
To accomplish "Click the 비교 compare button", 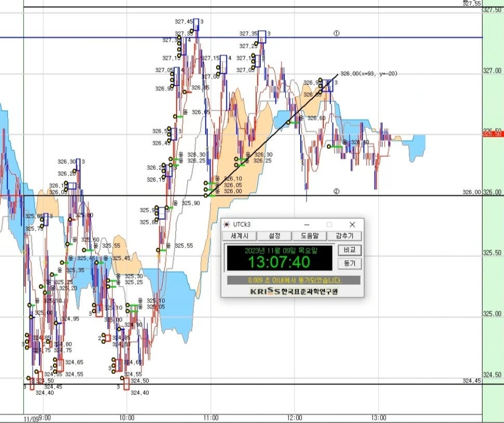I will [350, 250].
